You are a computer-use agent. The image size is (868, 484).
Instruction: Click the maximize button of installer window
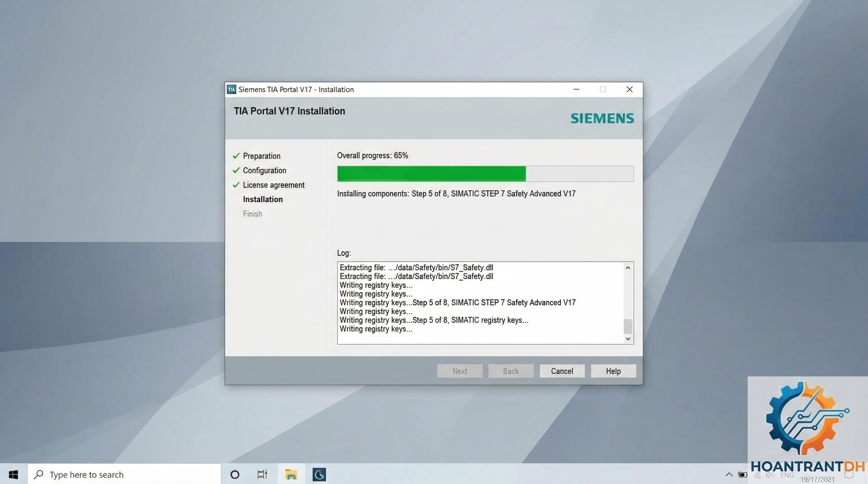click(603, 89)
